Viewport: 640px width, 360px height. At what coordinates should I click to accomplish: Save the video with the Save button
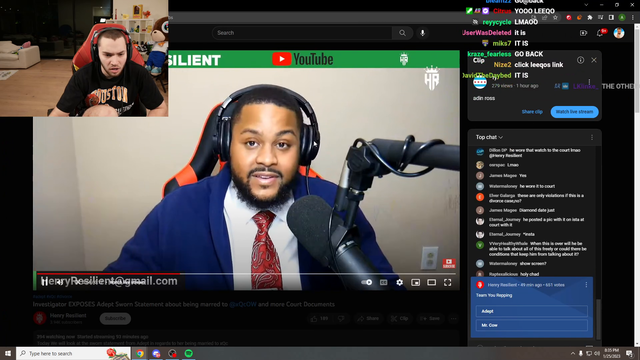coord(430,318)
